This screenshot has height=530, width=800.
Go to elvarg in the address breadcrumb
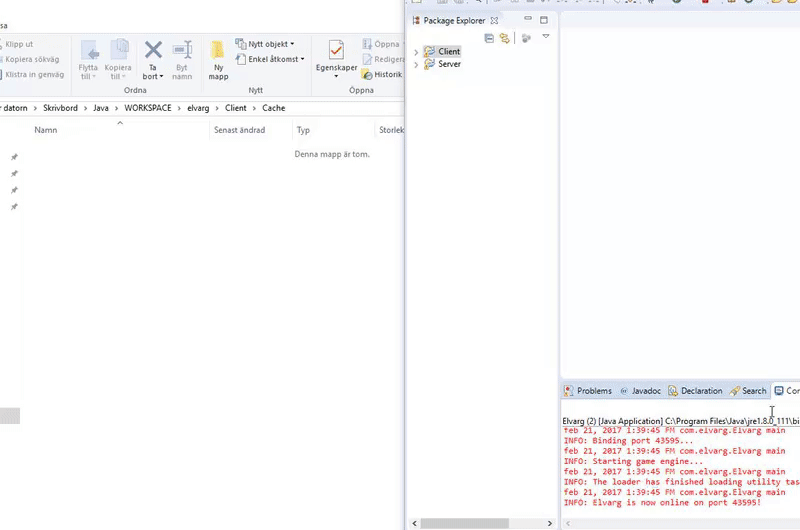(198, 108)
